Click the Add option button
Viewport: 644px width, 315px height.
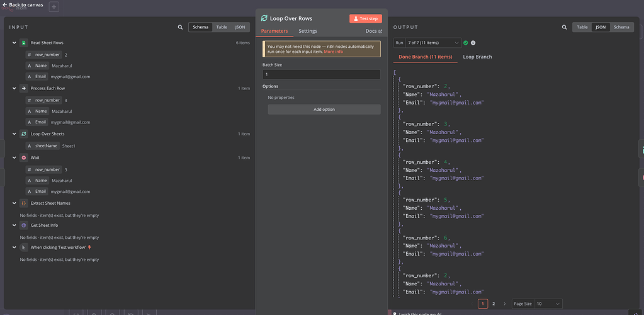(x=324, y=109)
